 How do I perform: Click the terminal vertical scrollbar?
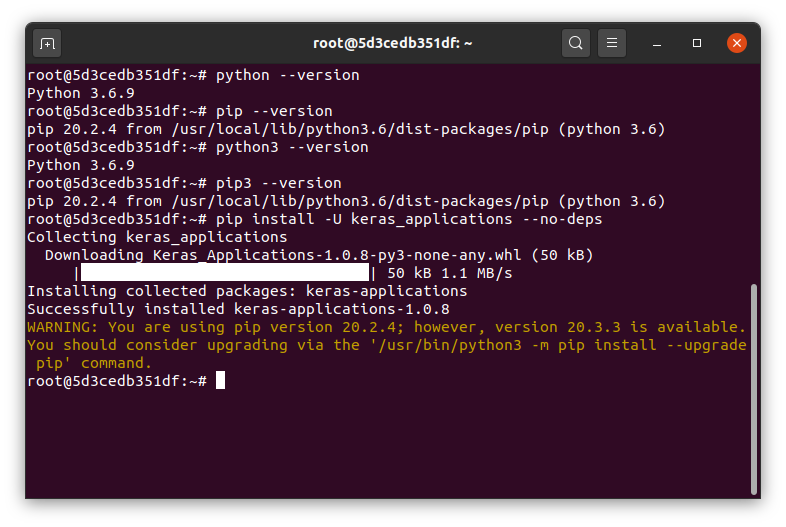[753, 390]
